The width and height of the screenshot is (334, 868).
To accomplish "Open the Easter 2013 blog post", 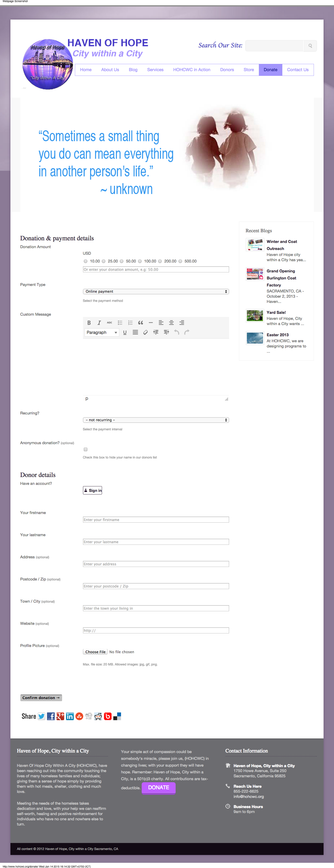I will (x=277, y=335).
